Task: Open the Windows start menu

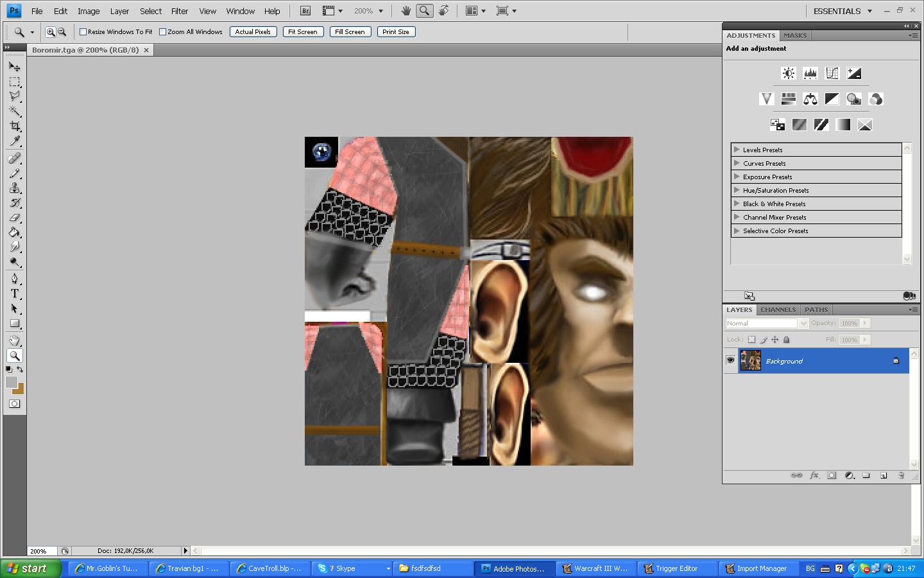Action: point(31,568)
